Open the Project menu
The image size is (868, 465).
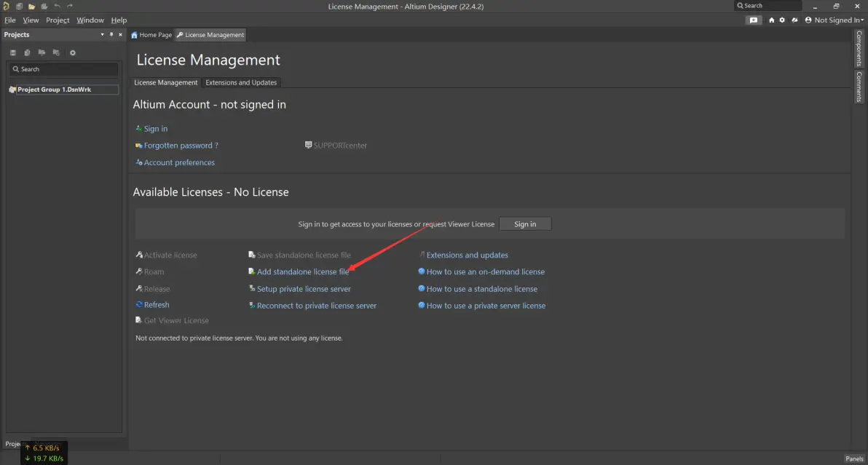[58, 20]
